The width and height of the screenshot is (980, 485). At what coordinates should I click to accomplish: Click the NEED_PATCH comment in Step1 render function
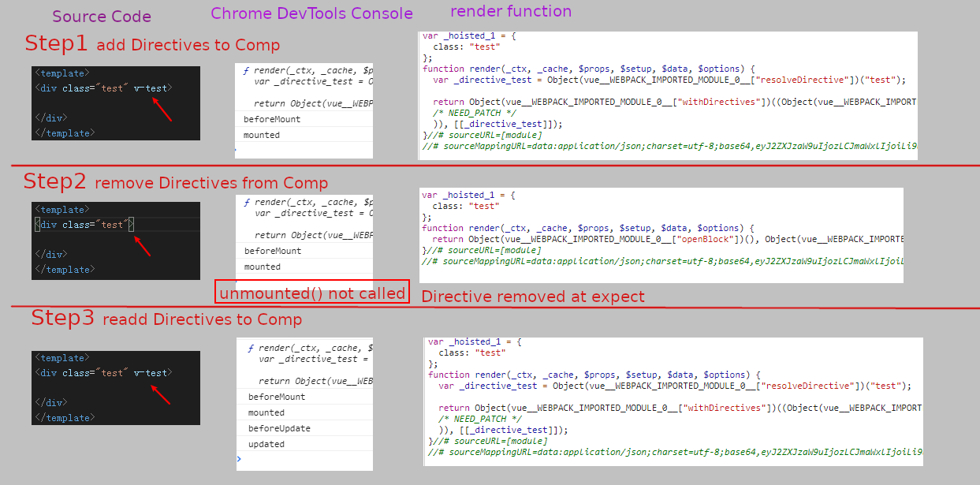point(475,113)
